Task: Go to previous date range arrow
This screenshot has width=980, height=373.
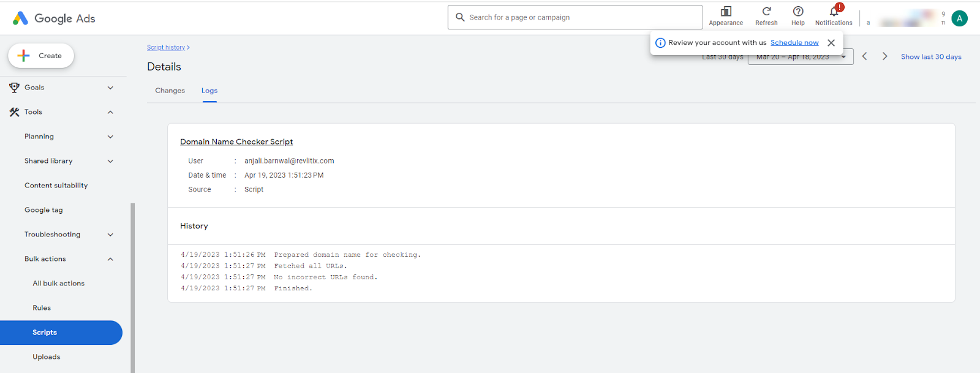Action: click(864, 56)
